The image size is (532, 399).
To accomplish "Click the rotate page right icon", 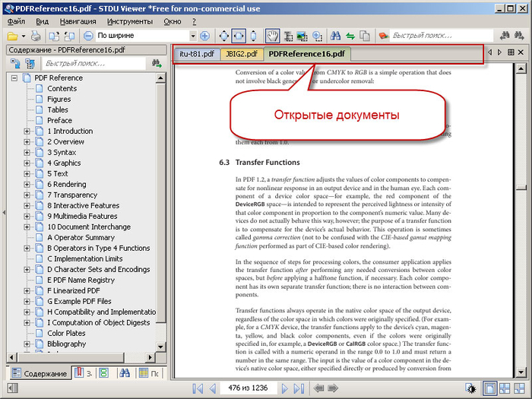I will pos(70,36).
